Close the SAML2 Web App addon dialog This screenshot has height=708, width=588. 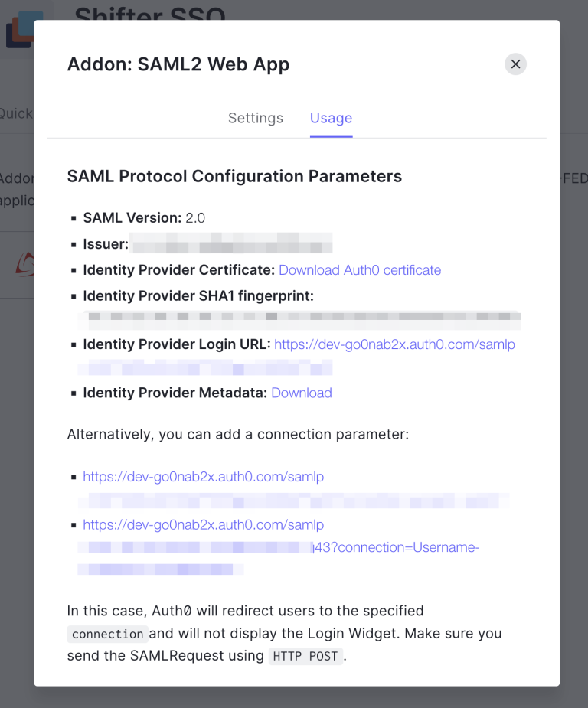click(515, 64)
